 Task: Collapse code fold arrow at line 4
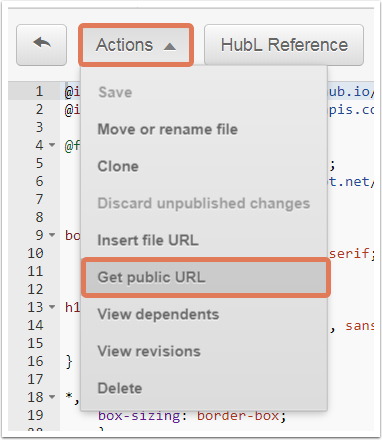pos(52,145)
